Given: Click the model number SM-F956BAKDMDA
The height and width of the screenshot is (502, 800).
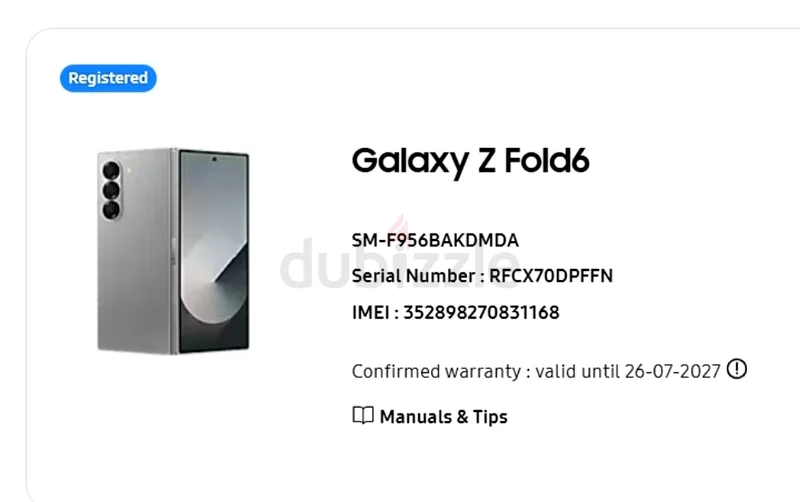Looking at the screenshot, I should 435,240.
